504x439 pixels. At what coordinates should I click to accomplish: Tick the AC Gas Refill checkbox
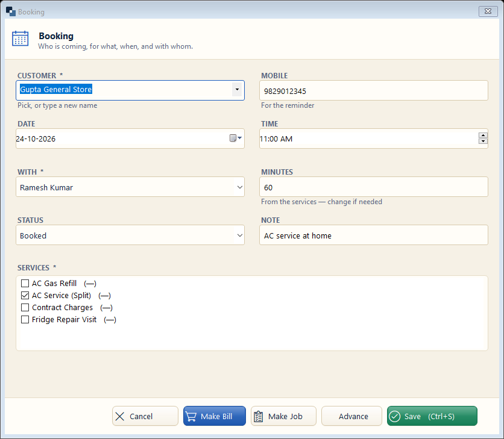(x=25, y=283)
